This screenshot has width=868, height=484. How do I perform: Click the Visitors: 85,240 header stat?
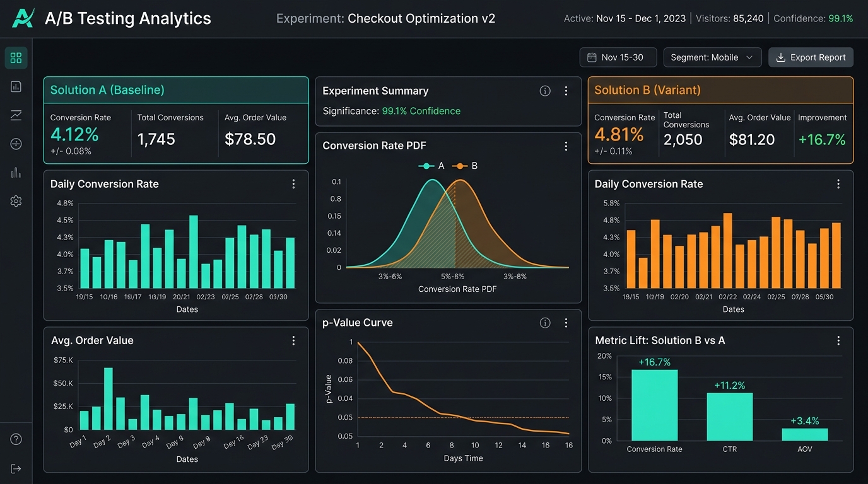[731, 18]
